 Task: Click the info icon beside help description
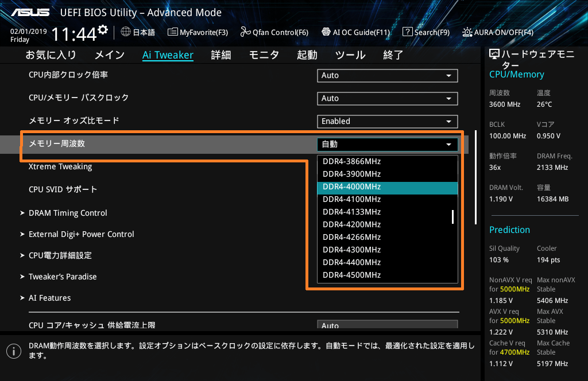[x=14, y=351]
